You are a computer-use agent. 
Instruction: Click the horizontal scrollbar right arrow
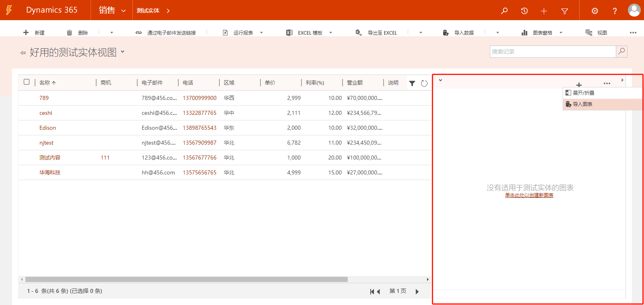pos(427,279)
